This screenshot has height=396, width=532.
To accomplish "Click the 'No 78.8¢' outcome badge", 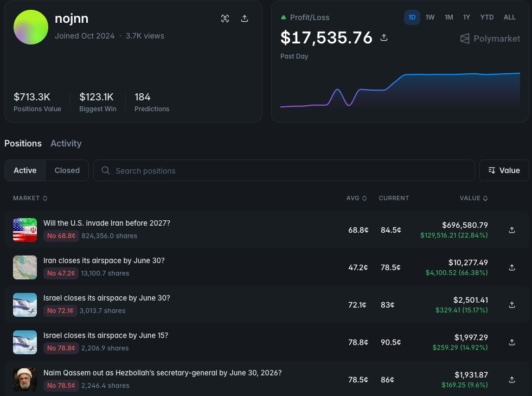I will [61, 348].
